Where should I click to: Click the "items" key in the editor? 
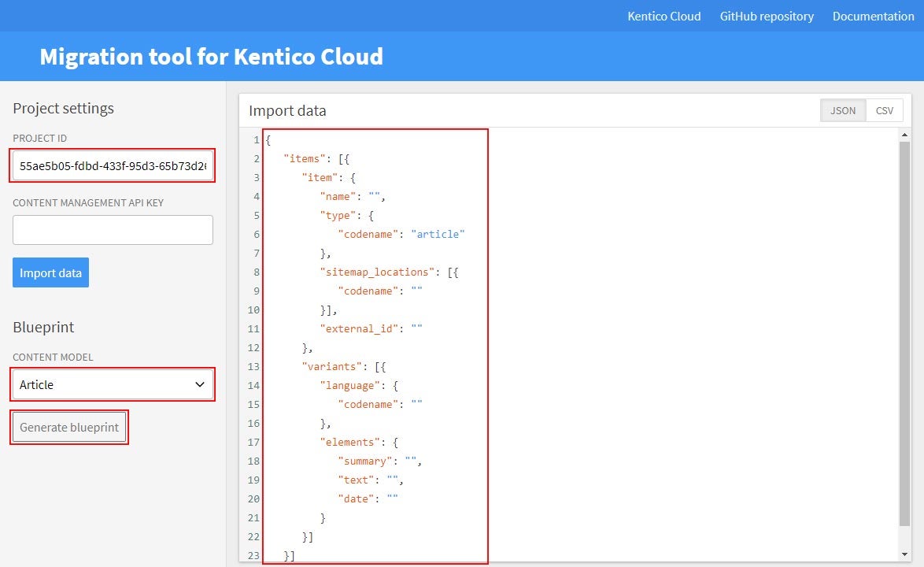pyautogui.click(x=305, y=158)
